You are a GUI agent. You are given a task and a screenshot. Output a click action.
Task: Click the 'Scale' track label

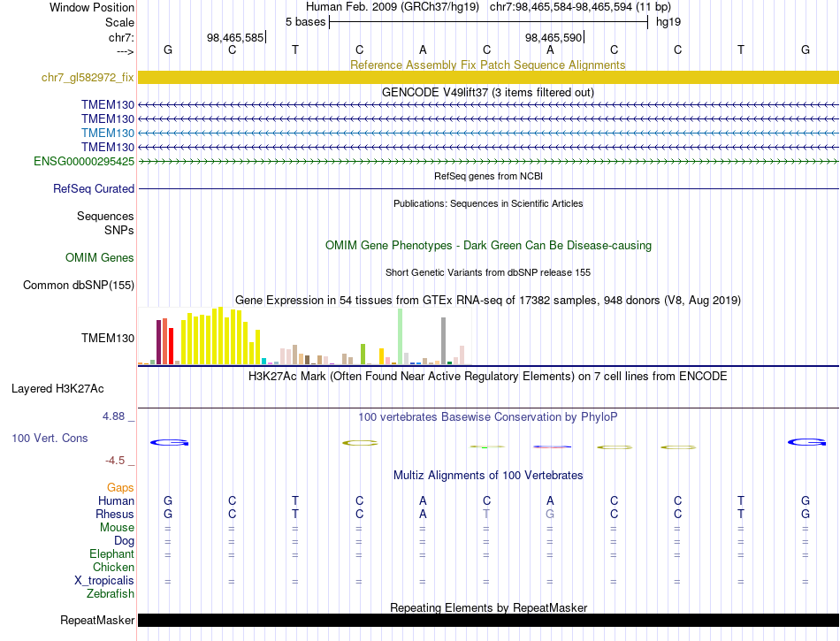[x=119, y=22]
